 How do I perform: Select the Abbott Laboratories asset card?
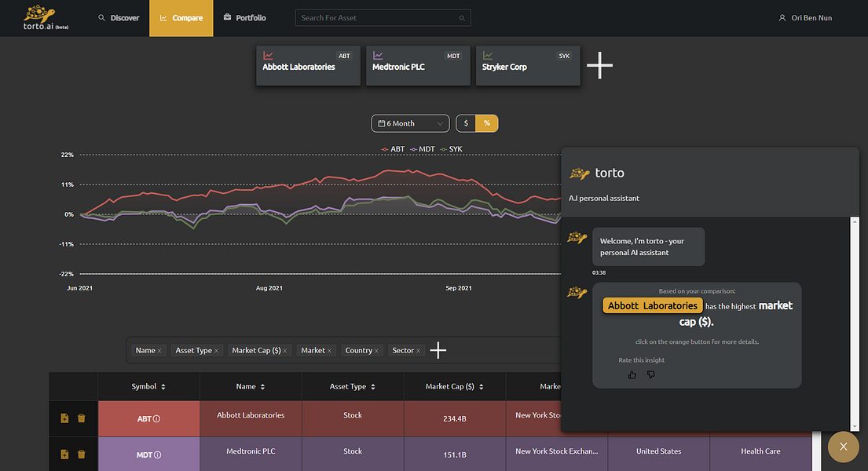click(x=309, y=66)
